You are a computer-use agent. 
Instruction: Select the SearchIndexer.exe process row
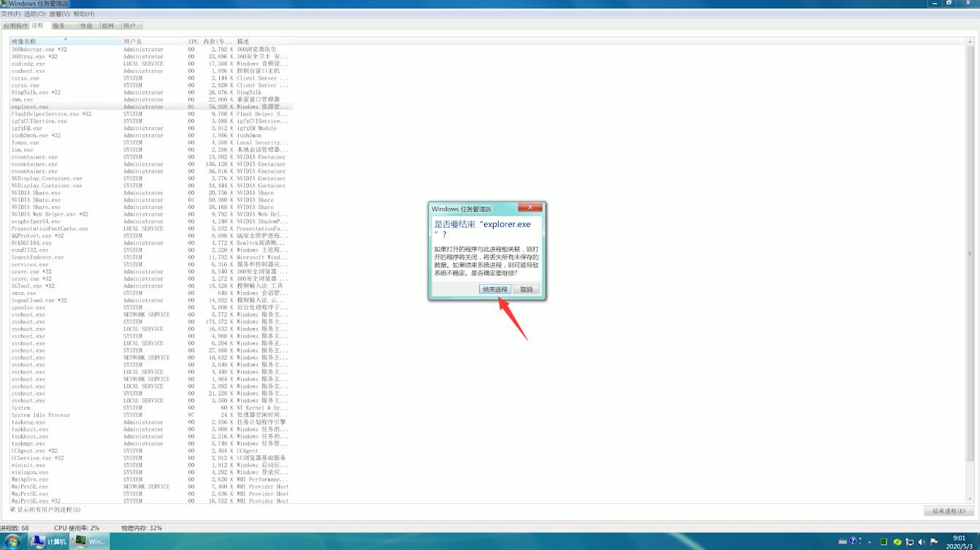click(x=151, y=257)
